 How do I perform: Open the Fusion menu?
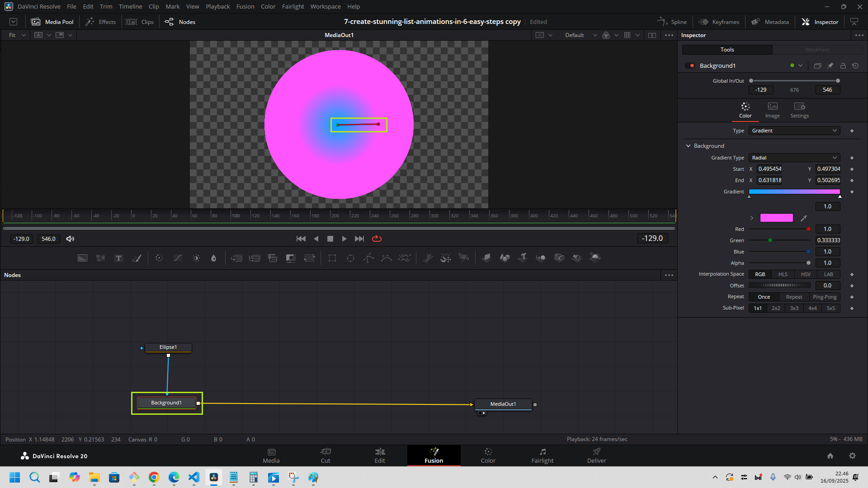(245, 6)
